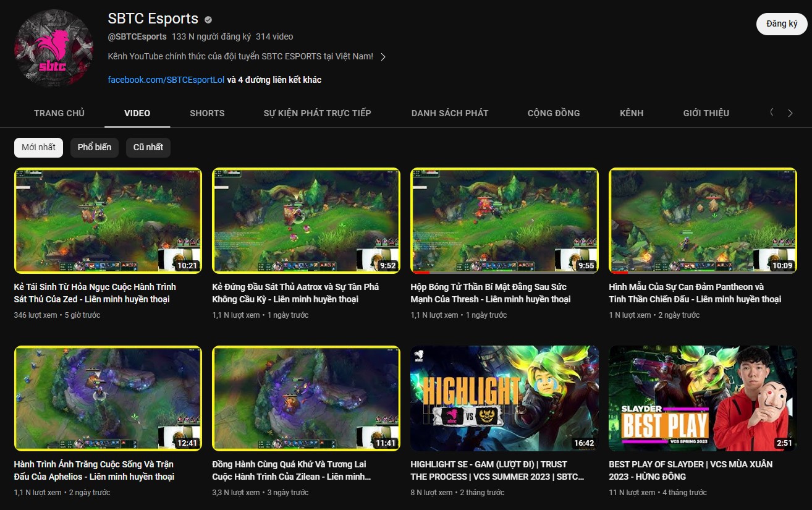
Task: Open the SỰ KIỆN PHÁT TRỰC TIẾP tab
Action: pos(317,113)
